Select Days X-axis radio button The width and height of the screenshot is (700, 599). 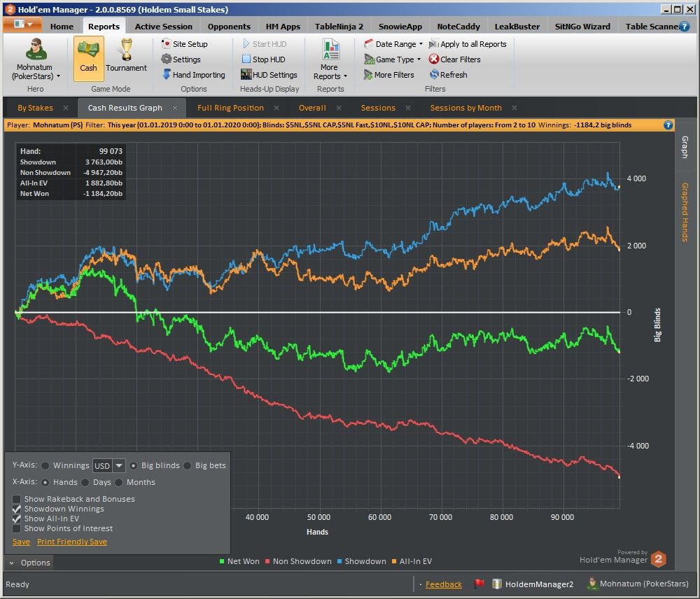[85, 483]
